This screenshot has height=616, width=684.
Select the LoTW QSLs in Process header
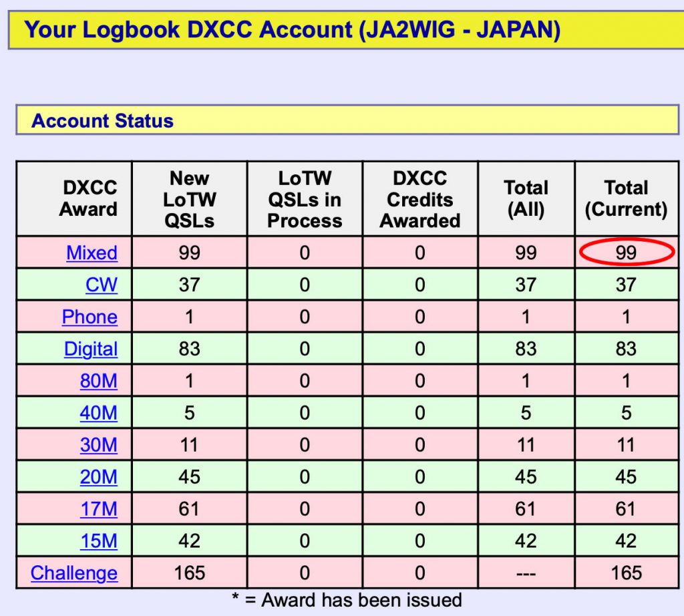(x=305, y=198)
